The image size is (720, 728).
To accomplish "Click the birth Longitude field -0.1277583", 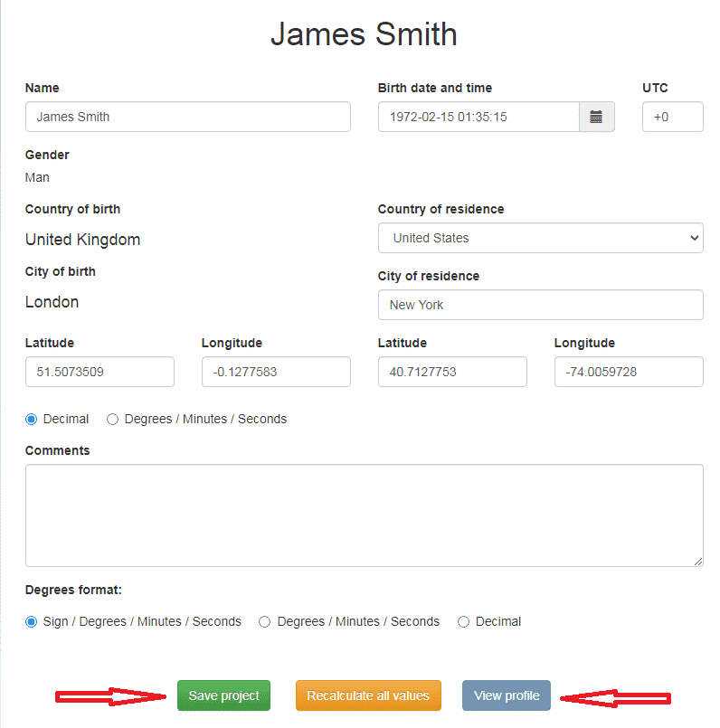I will 276,372.
